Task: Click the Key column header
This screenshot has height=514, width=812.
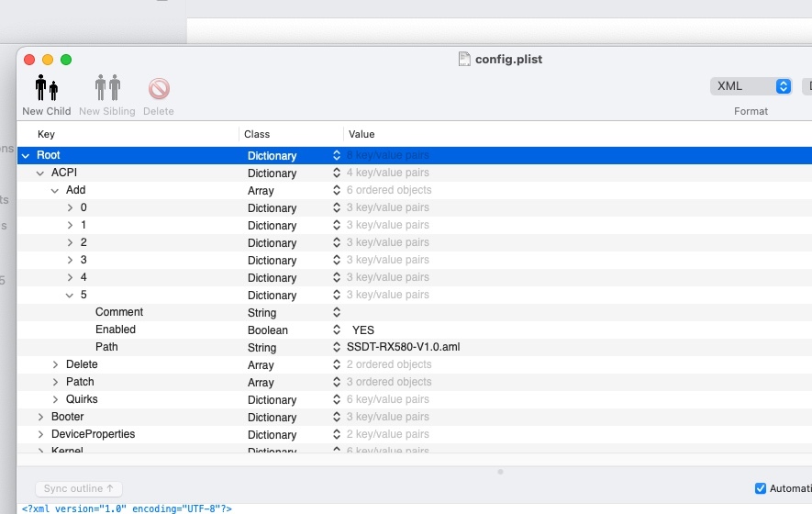Action: point(46,134)
